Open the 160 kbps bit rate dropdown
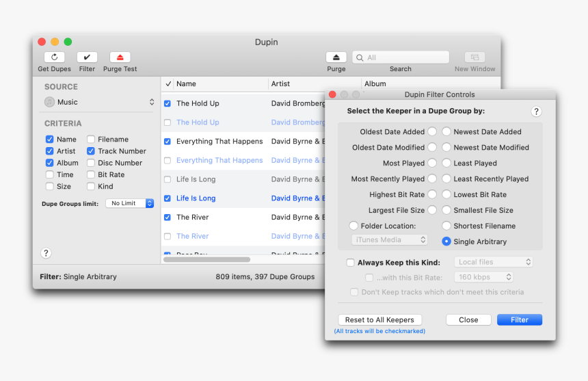Screen dimensions: 588x381 (x=484, y=277)
